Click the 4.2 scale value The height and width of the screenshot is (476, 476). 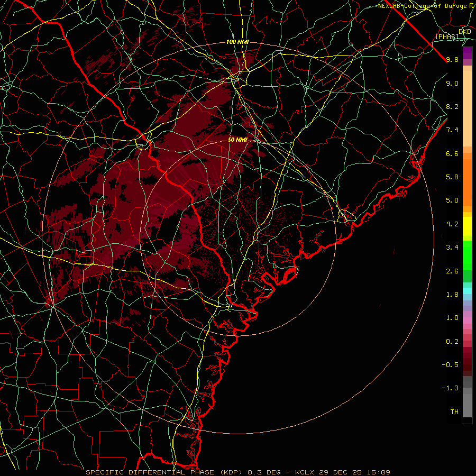(452, 224)
